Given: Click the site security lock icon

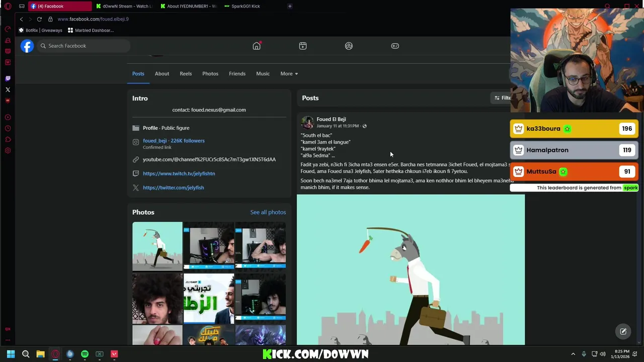Looking at the screenshot, I should tap(50, 19).
